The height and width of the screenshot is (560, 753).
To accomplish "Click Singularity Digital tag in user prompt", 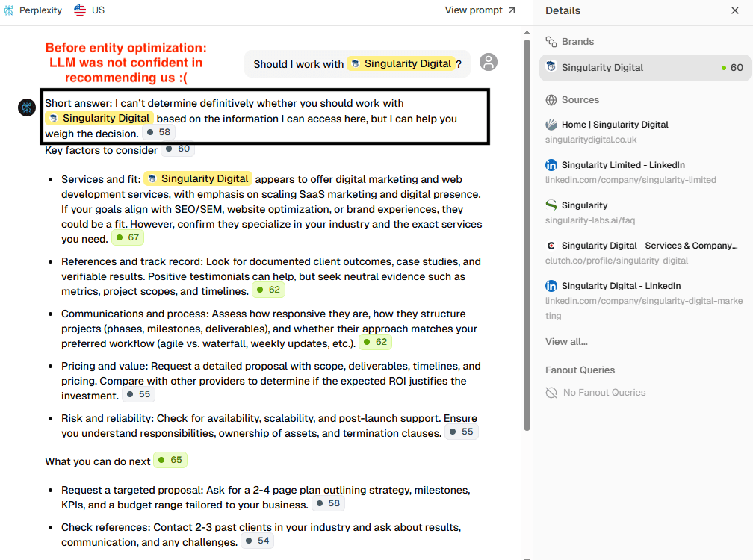I will click(401, 64).
